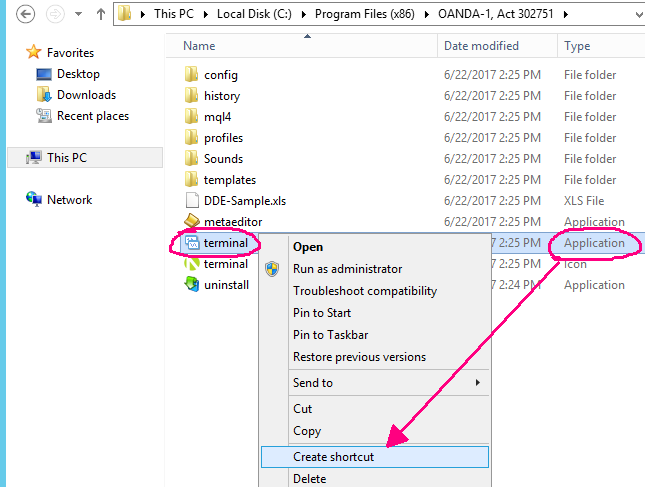Select the uninstall application icon
Viewport: 645px width, 487px height.
193,285
